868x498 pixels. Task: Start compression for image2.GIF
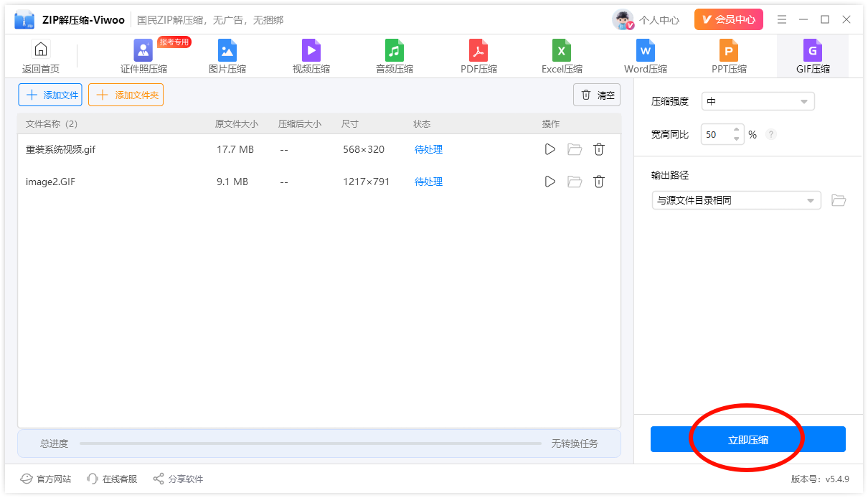[x=550, y=182]
